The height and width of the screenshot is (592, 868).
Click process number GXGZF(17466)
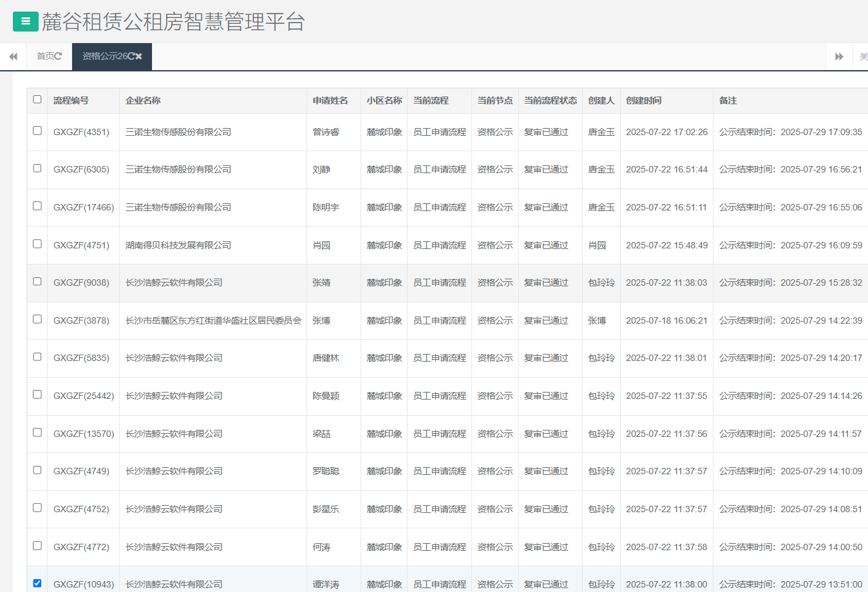pyautogui.click(x=84, y=207)
